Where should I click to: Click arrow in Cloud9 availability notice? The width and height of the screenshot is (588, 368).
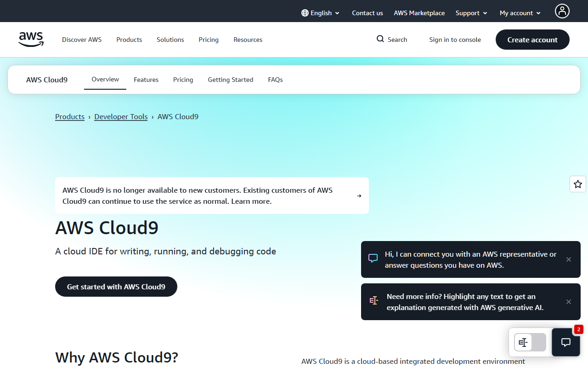(x=359, y=195)
